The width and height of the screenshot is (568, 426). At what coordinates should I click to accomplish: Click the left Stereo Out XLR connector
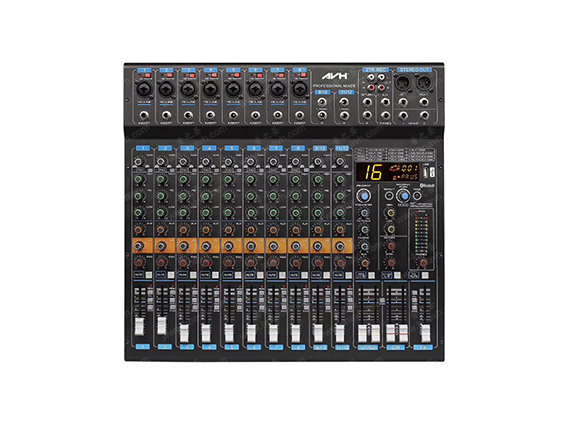(403, 83)
